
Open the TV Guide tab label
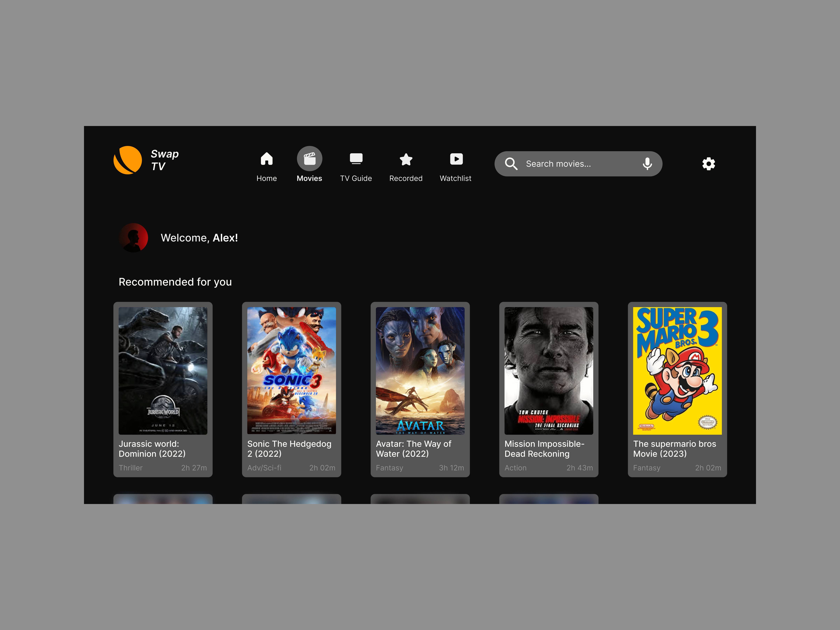(x=356, y=178)
